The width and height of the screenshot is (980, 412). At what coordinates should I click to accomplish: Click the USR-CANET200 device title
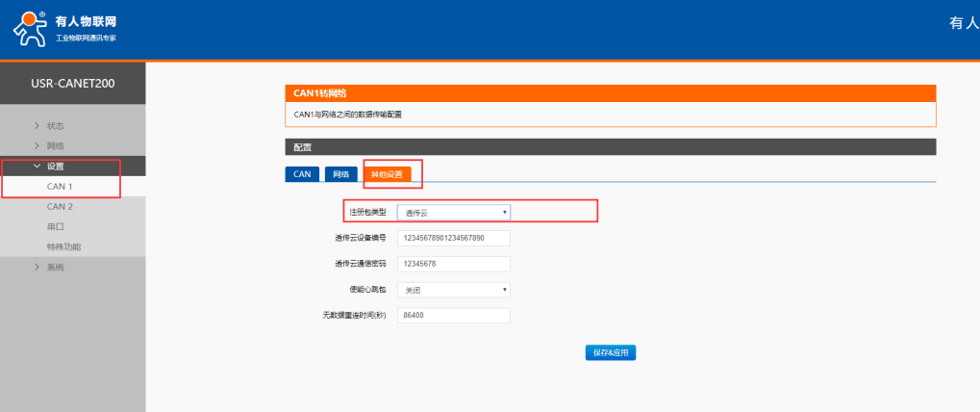pyautogui.click(x=73, y=84)
